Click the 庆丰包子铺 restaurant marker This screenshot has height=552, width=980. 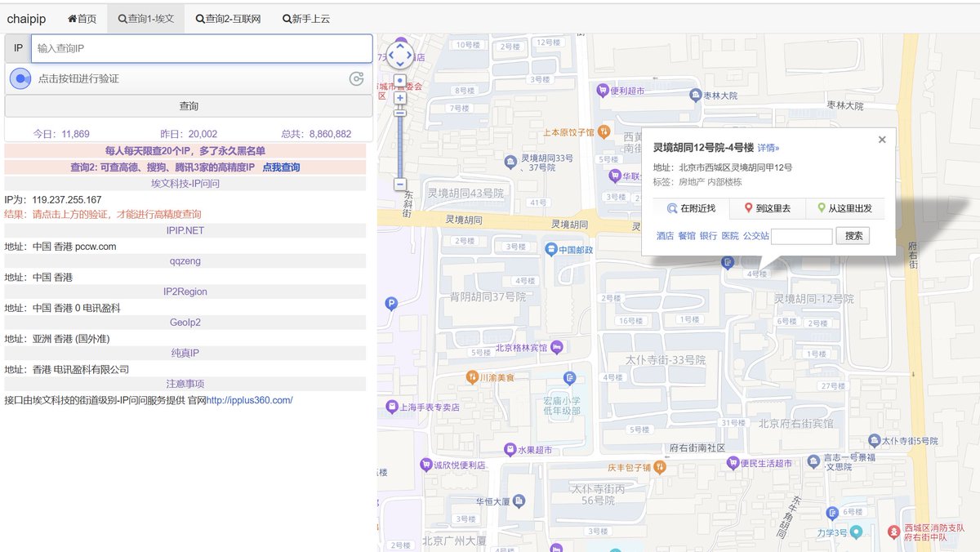tap(660, 467)
